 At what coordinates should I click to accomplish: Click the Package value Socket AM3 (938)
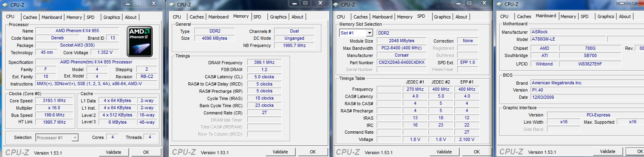pos(77,45)
